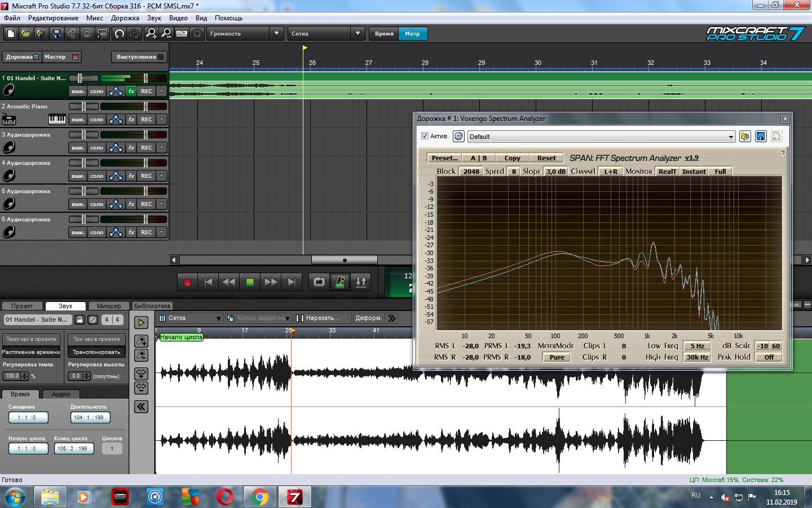Toggle Peak Hold Off button in SPAN

(769, 357)
